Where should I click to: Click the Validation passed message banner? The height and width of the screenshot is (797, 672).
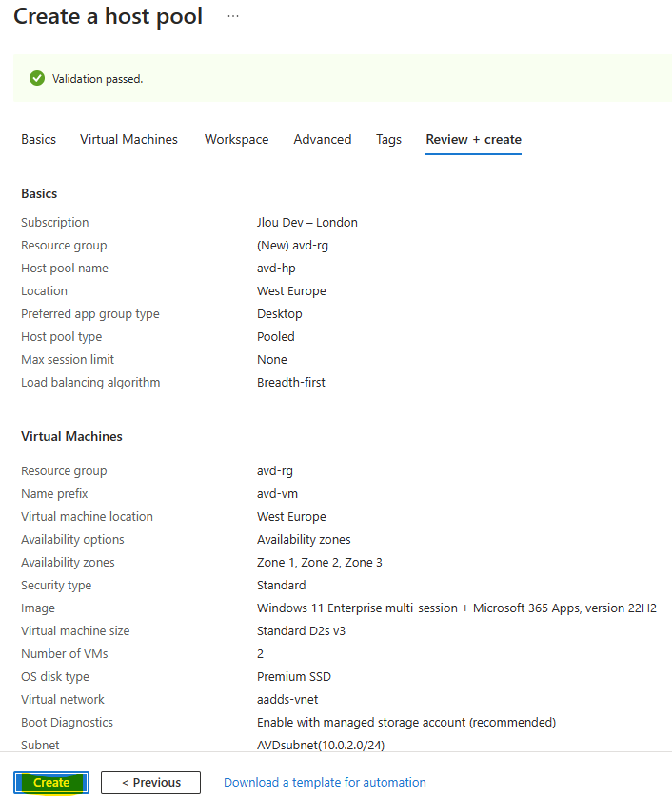pos(343,78)
